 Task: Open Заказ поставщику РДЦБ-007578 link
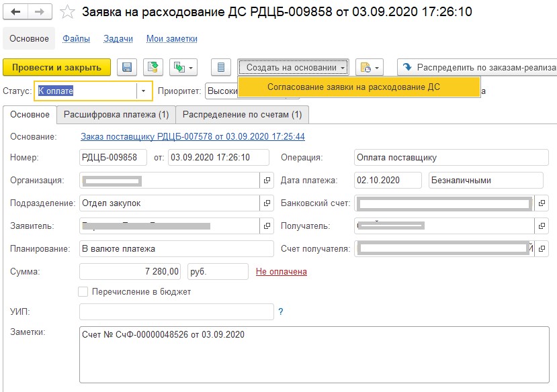click(193, 136)
